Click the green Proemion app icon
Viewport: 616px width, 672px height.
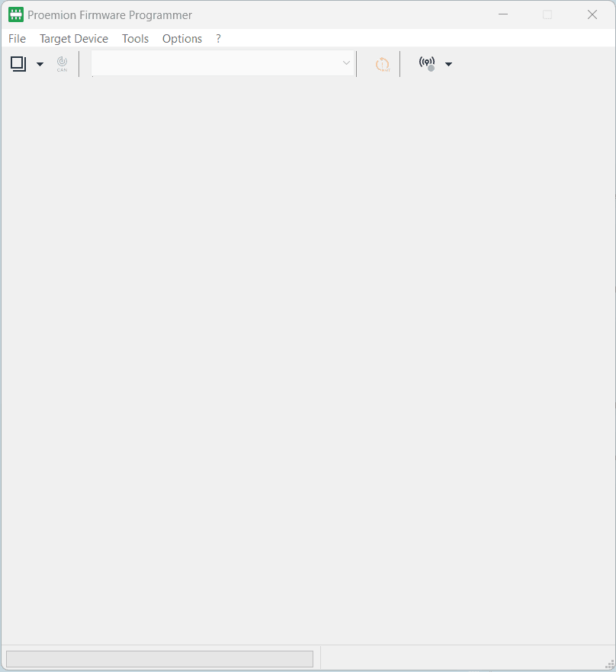[16, 14]
